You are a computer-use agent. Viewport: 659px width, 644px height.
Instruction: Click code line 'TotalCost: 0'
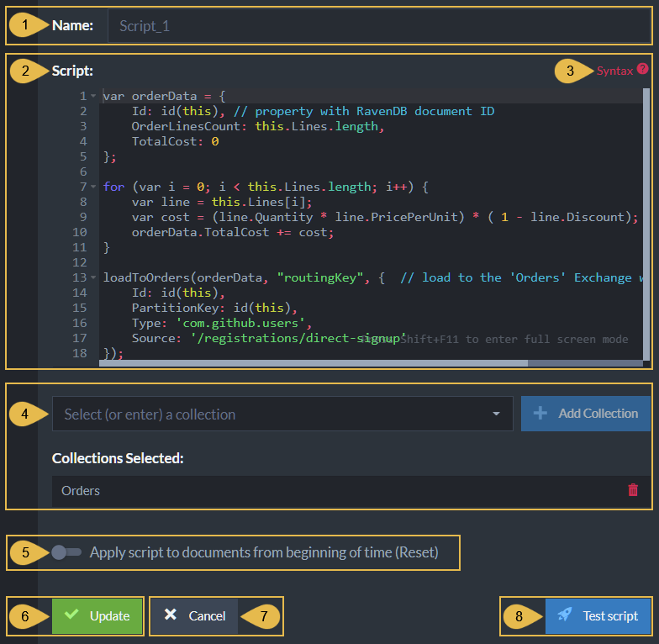click(x=175, y=141)
